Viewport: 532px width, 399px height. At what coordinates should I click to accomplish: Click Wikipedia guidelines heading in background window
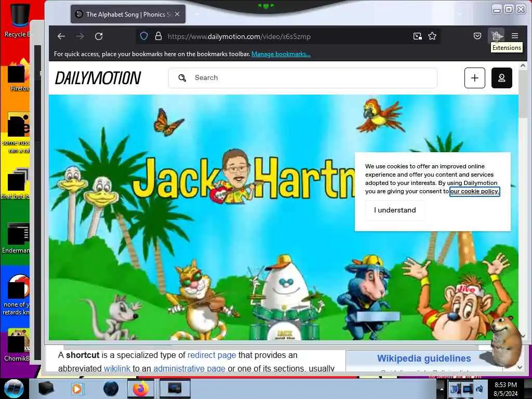(x=424, y=358)
